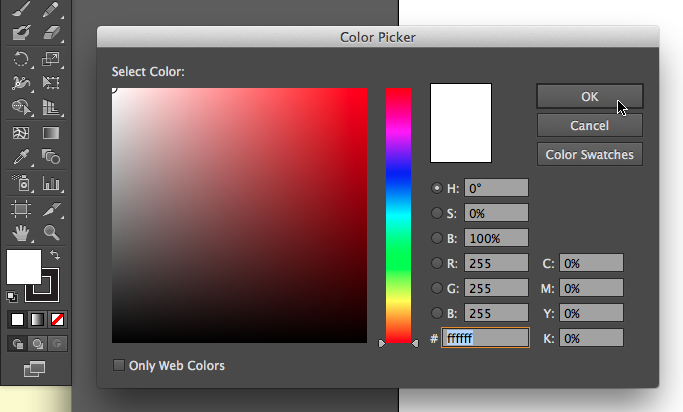683x412 pixels.
Task: Select the Scale tool
Action: pos(51,59)
